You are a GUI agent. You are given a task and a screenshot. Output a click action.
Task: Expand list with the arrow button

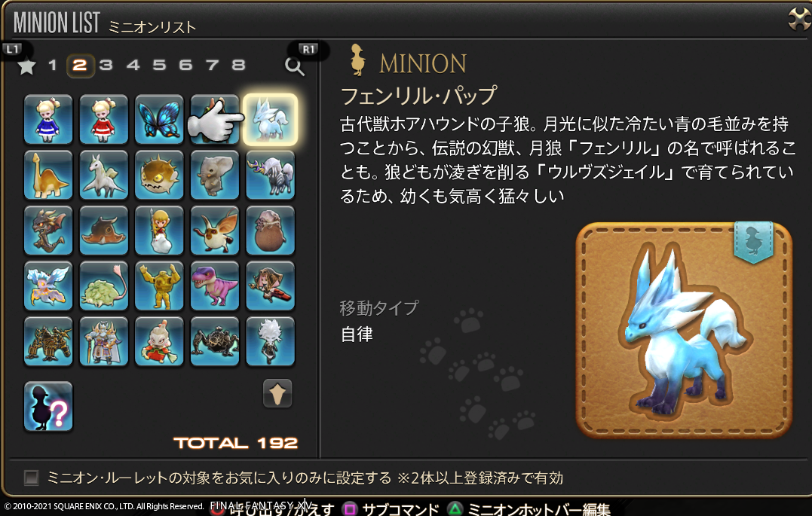pyautogui.click(x=277, y=394)
